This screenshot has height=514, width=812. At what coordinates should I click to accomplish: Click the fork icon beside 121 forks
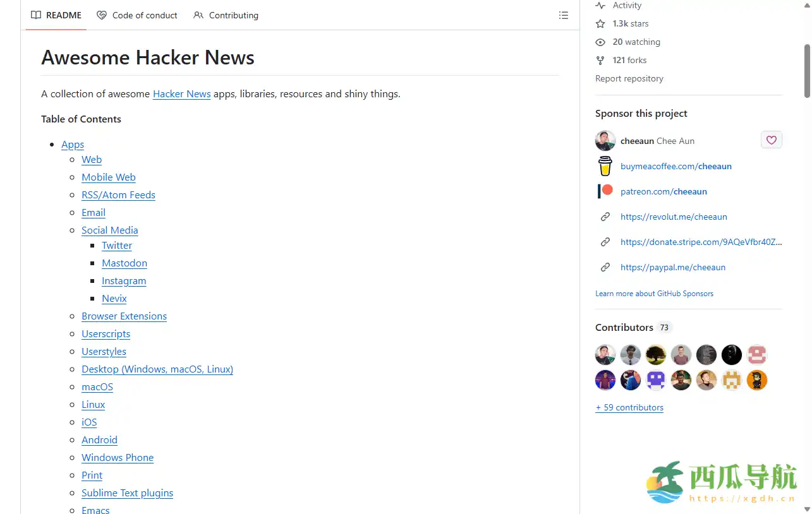click(x=600, y=60)
